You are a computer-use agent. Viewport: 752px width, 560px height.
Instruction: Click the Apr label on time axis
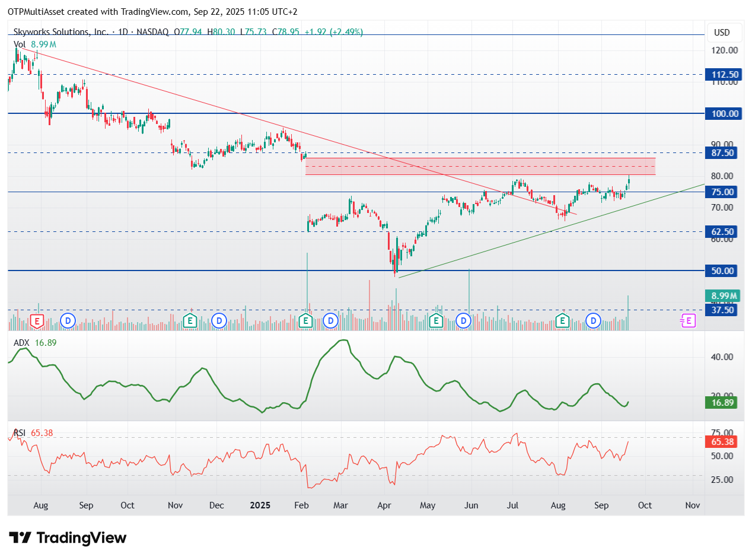pyautogui.click(x=383, y=505)
